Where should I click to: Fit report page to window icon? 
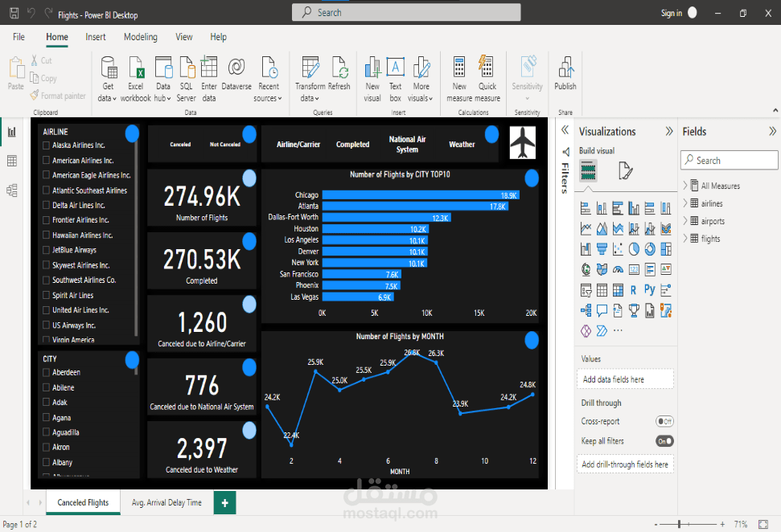763,524
